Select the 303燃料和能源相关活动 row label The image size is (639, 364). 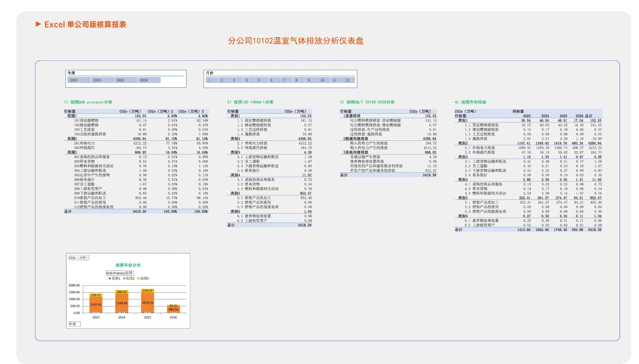coord(94,166)
